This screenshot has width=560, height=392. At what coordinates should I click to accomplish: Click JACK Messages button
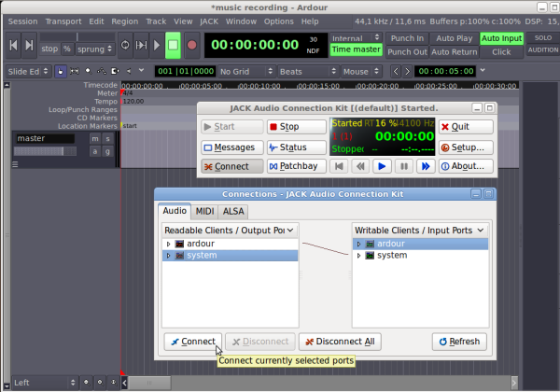tap(232, 147)
